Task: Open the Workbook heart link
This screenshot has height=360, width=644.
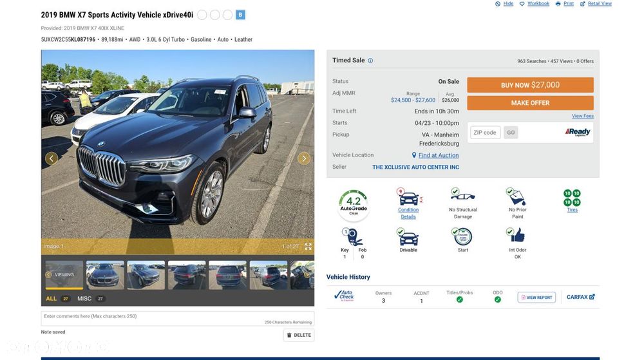Action: point(534,4)
